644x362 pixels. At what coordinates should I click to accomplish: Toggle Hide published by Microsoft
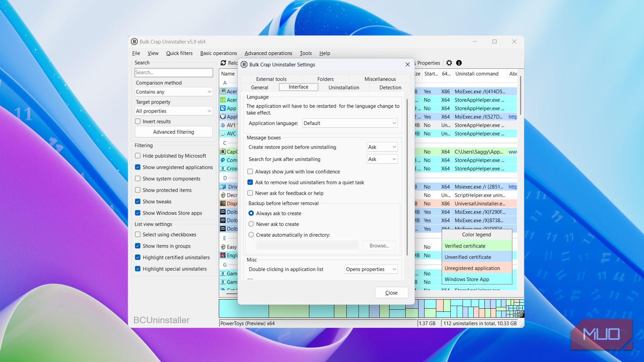point(138,156)
